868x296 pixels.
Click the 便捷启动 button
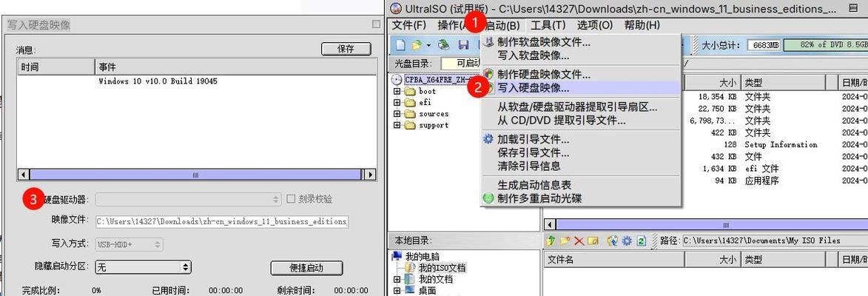click(x=306, y=268)
